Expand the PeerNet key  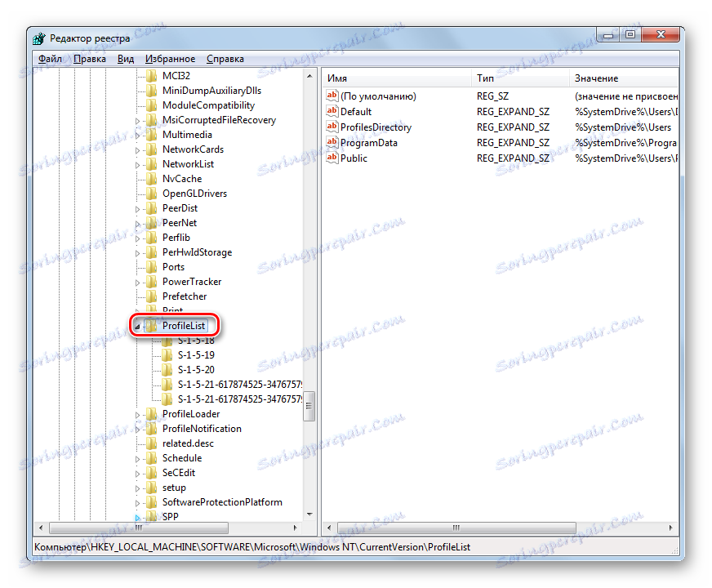coord(138,224)
